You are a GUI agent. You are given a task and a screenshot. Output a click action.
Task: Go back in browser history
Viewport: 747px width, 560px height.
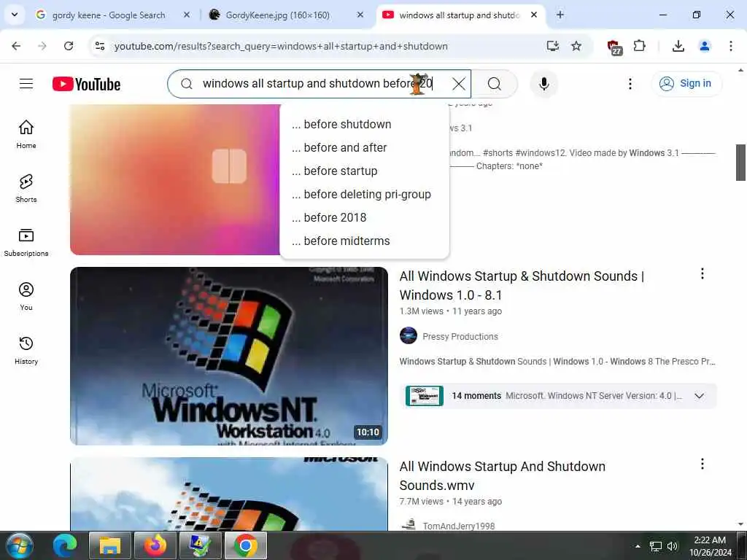click(16, 46)
